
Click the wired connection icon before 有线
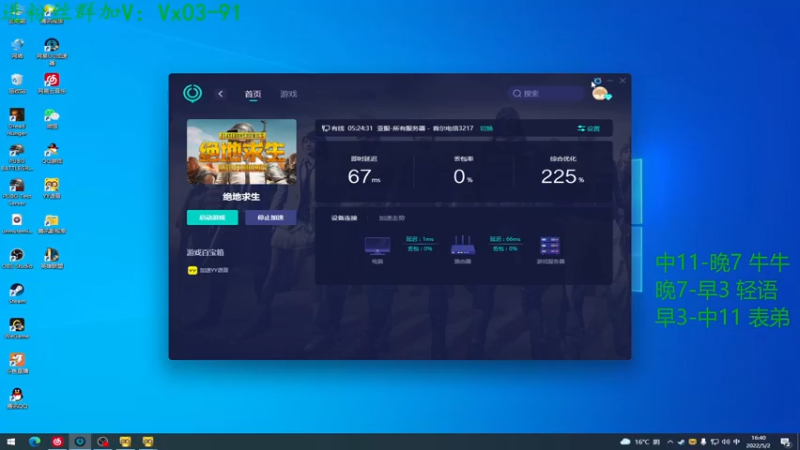(326, 129)
